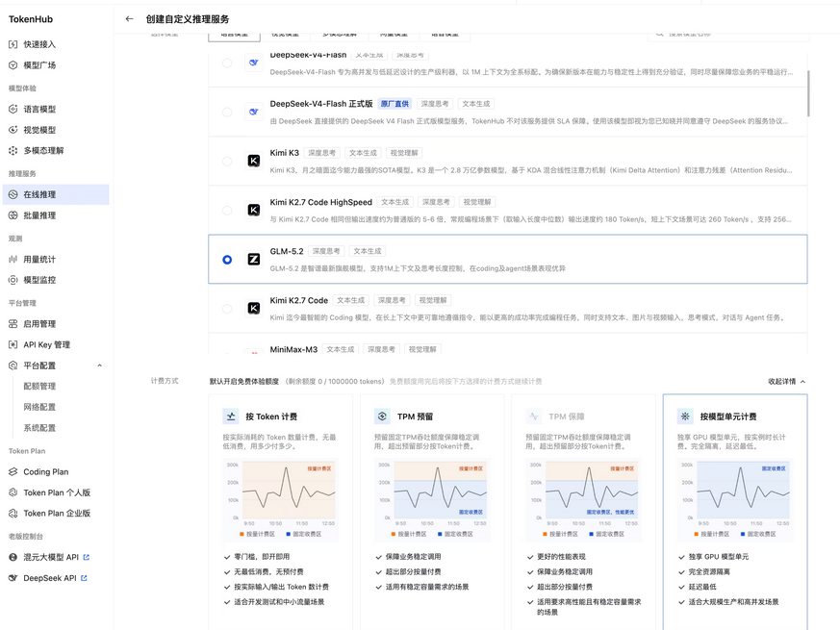
Task: Select the Kimi K2.7 Code radio button
Action: [227, 309]
